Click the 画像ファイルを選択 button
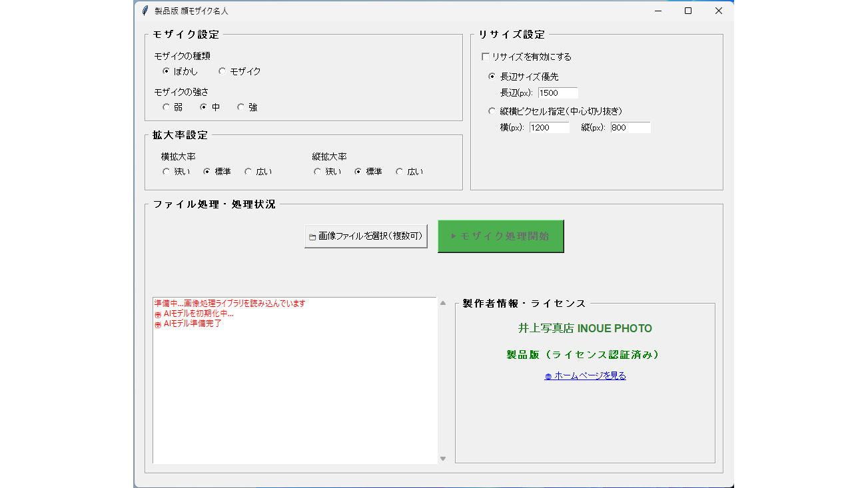Screen dimensions: 868x488 (366, 236)
